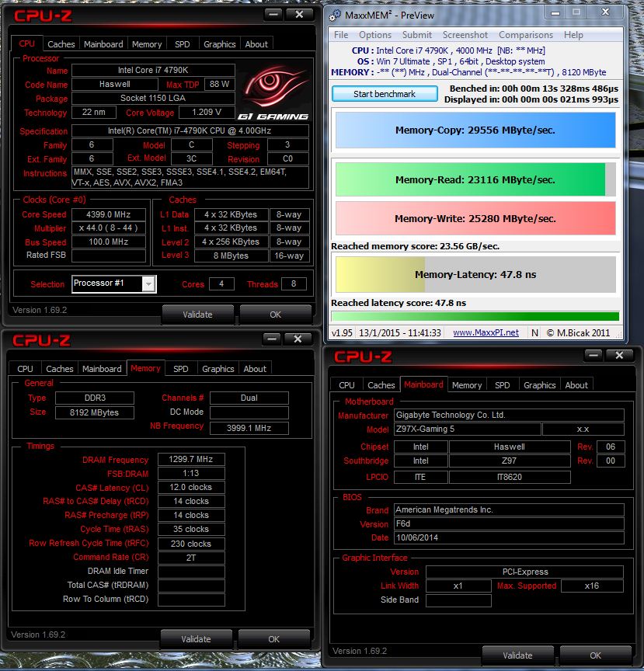Screen dimensions: 644x671
Task: Click the NB Frequency 3999.1 MHz value
Action: [249, 428]
